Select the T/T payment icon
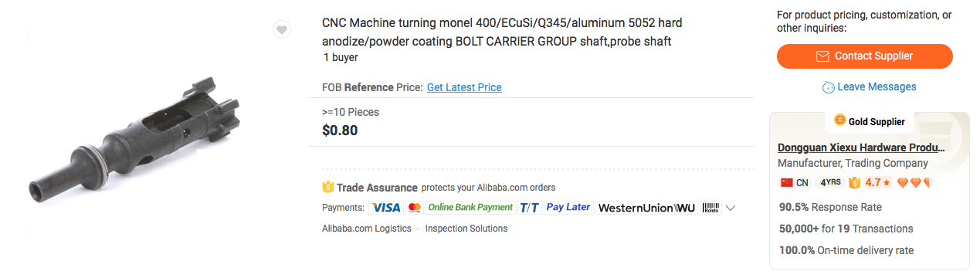 (x=530, y=208)
